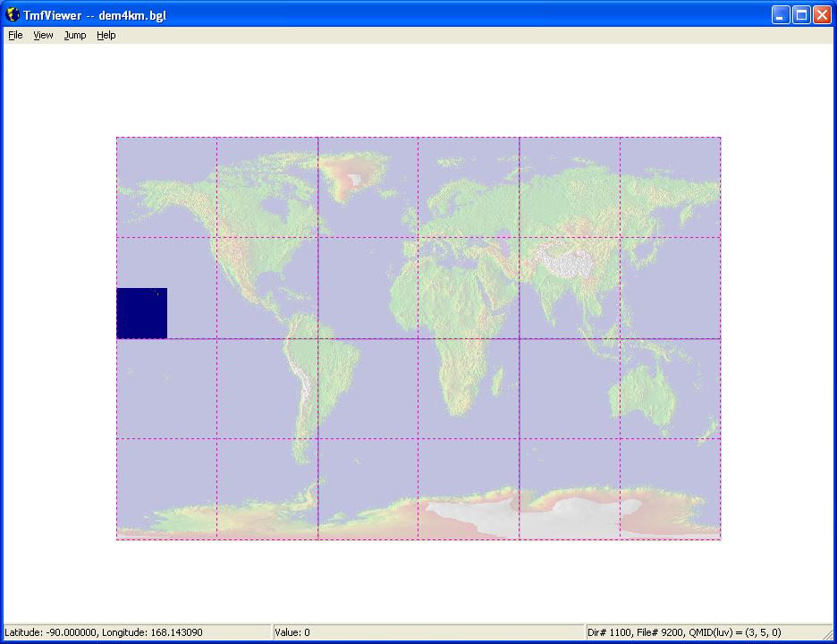Click the dark blue loaded tile on map
Viewport: 837px width, 644px height.
click(141, 313)
